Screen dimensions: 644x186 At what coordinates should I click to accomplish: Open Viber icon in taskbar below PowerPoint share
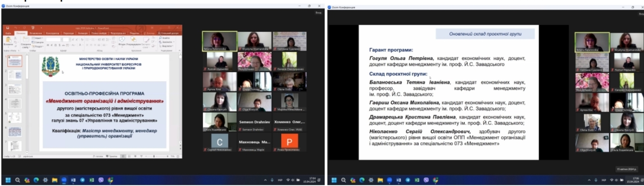[x=101, y=180]
